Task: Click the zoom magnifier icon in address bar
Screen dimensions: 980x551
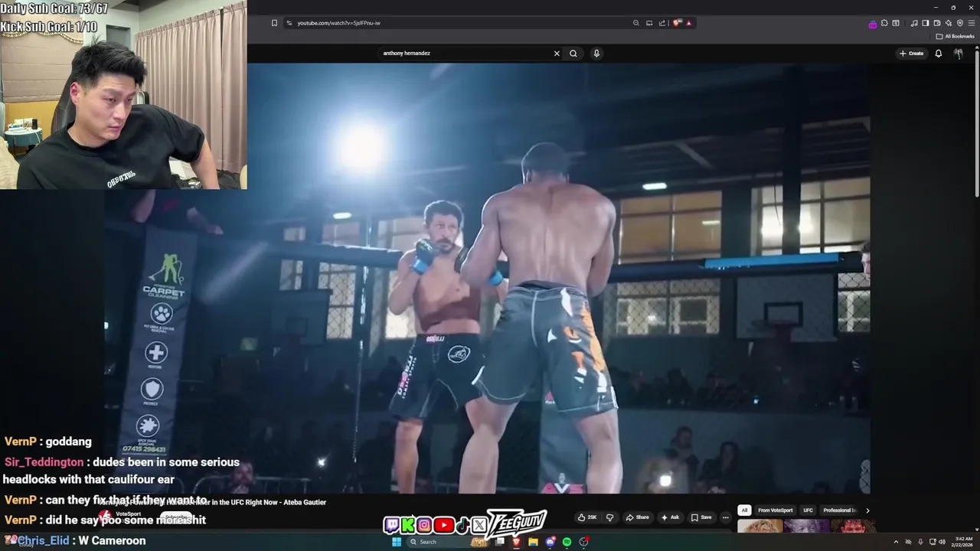Action: tap(635, 23)
